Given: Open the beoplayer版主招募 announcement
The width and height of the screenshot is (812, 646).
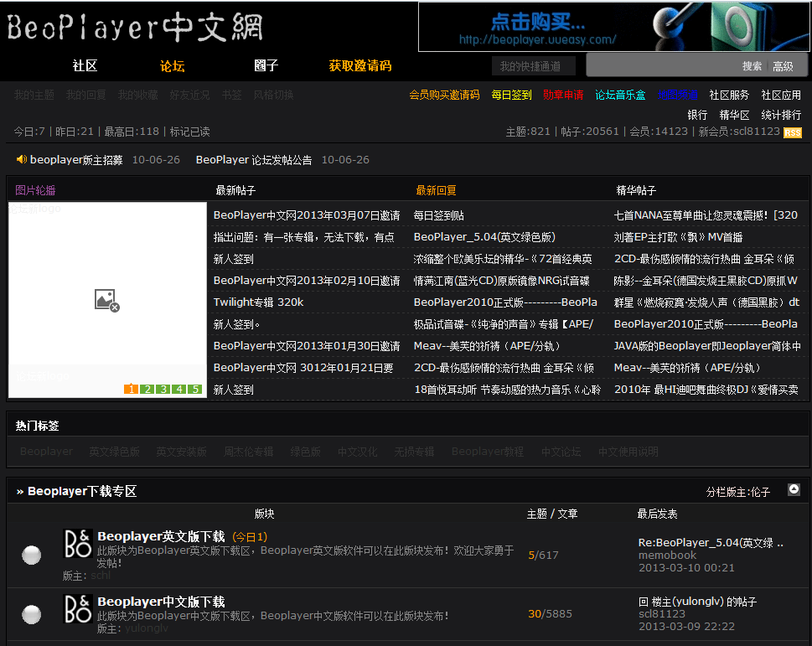Looking at the screenshot, I should [x=76, y=160].
